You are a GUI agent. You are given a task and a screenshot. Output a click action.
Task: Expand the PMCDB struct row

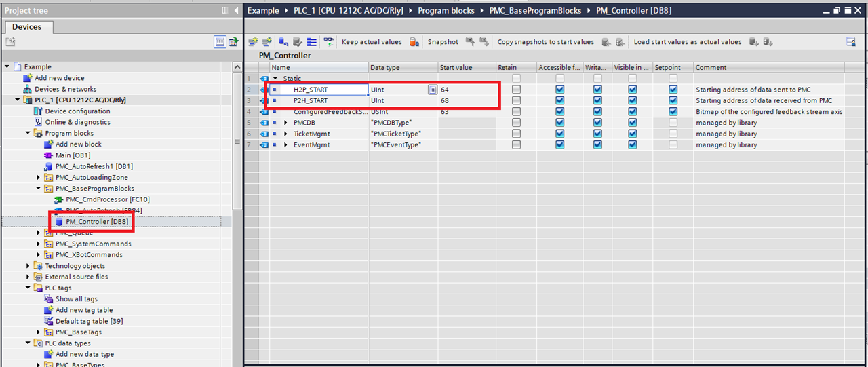click(x=285, y=123)
